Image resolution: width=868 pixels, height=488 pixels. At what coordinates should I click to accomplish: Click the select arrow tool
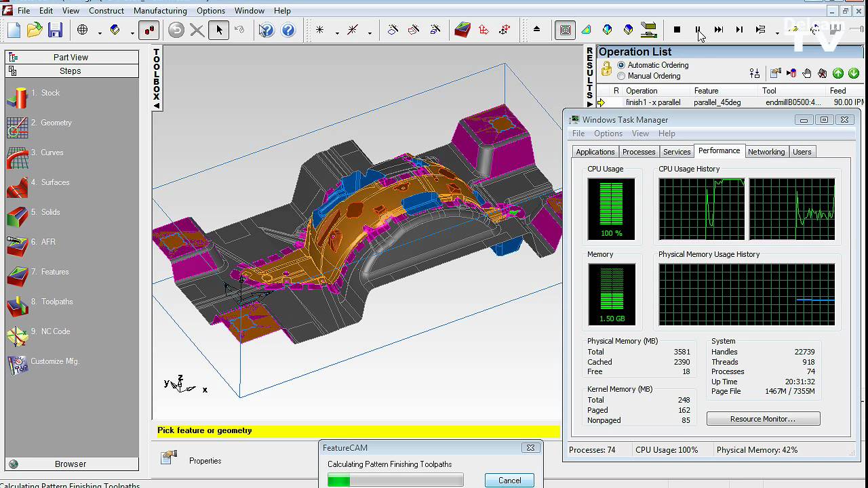219,30
